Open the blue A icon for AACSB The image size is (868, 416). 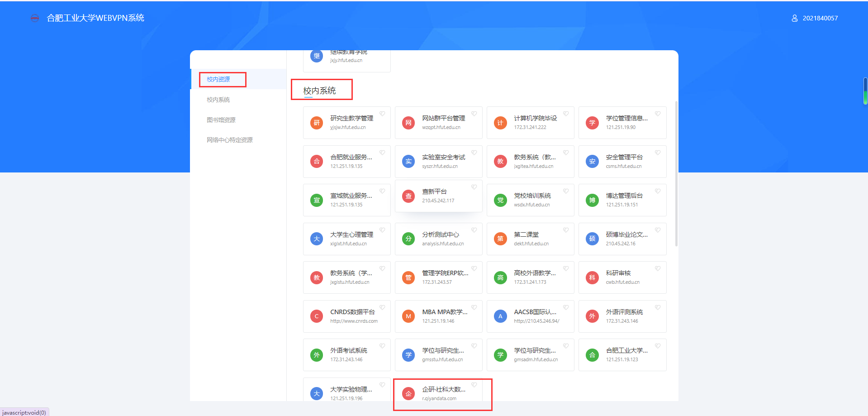point(500,316)
